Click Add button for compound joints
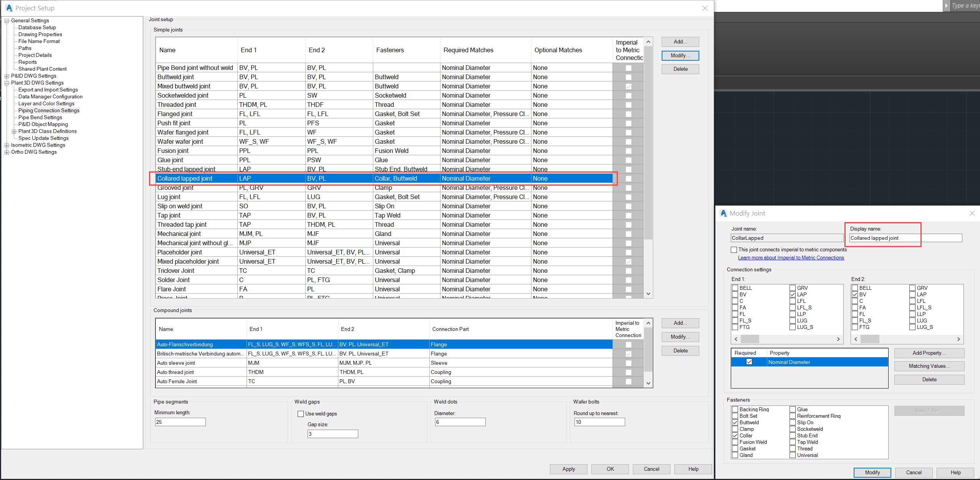The width and height of the screenshot is (980, 480). (x=680, y=323)
